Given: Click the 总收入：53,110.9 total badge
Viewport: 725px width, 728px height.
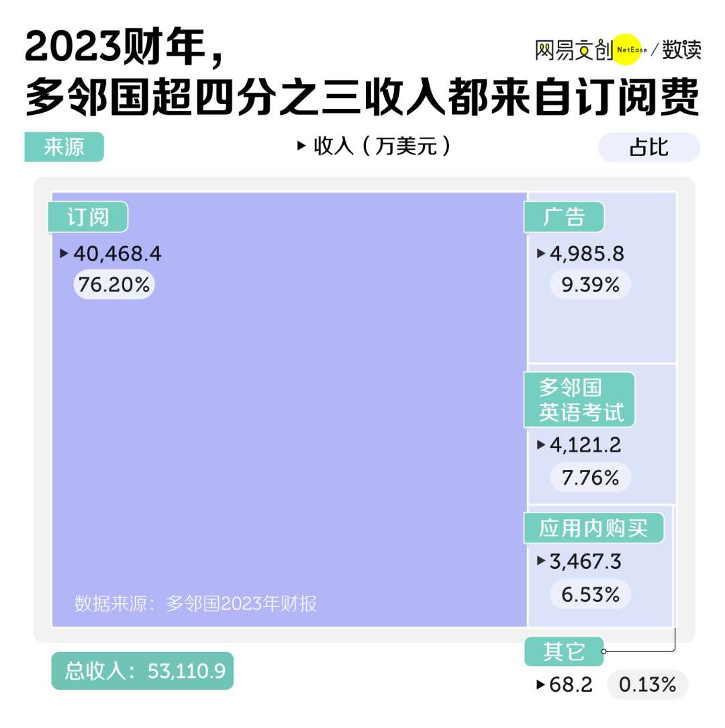Looking at the screenshot, I should tap(142, 671).
